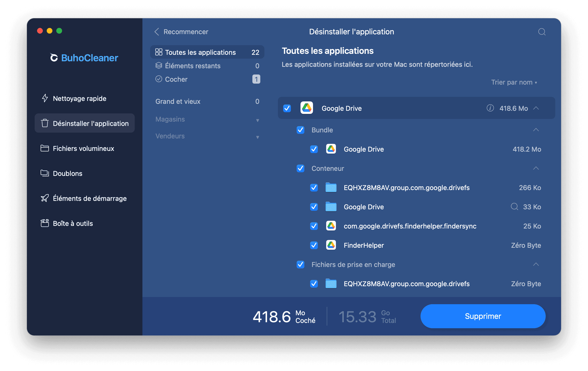Image resolution: width=588 pixels, height=371 pixels.
Task: Click the folder icon for Fichiers volumineux
Action: (45, 148)
